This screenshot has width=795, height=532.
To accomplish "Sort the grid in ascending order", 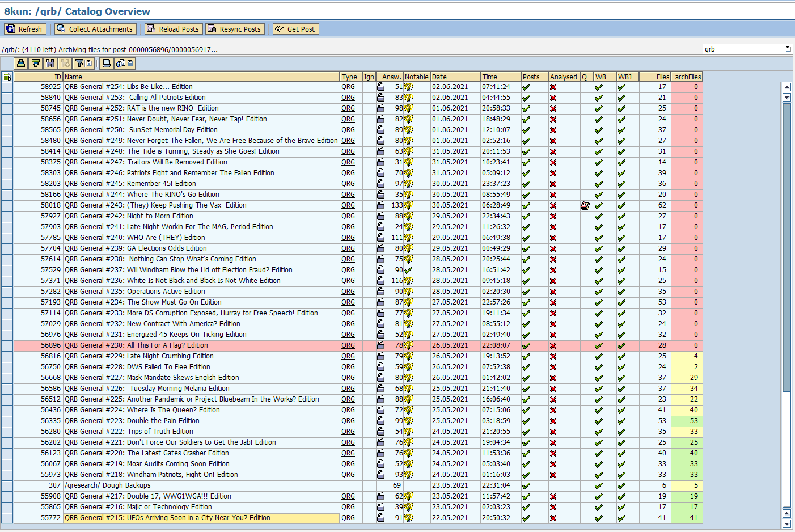I will 21,64.
